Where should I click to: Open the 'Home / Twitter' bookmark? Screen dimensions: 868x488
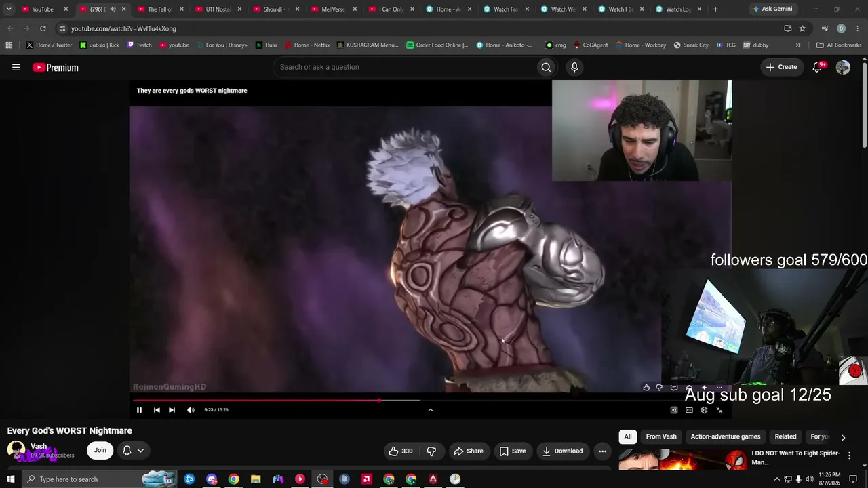click(x=50, y=45)
